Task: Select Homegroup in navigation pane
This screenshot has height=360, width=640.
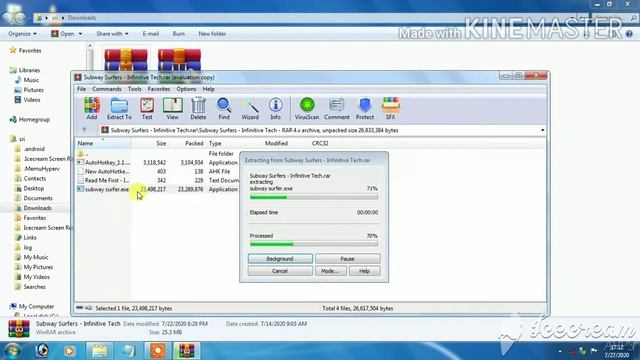Action: point(29,120)
